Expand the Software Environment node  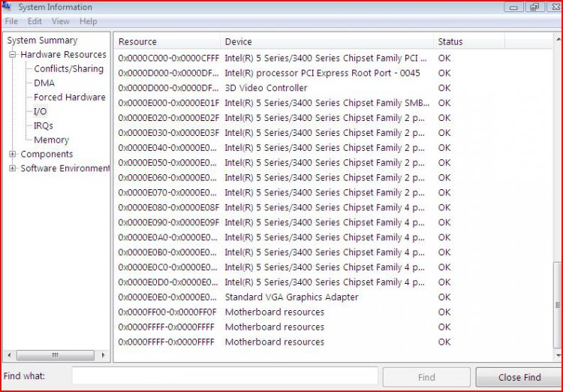coord(13,168)
